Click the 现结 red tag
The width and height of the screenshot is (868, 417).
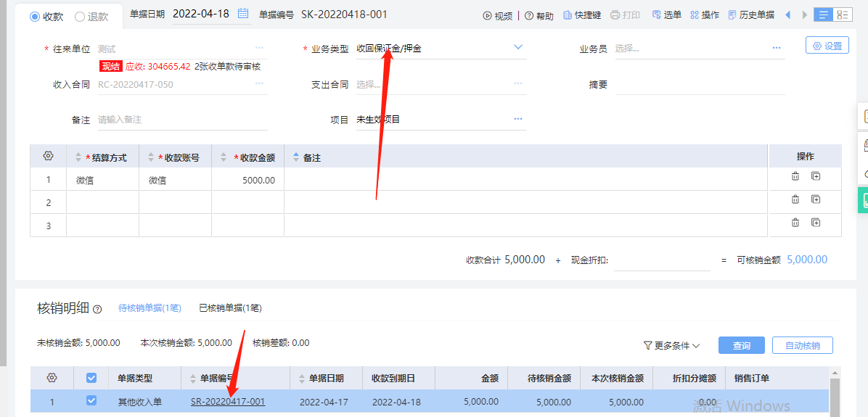pos(111,67)
